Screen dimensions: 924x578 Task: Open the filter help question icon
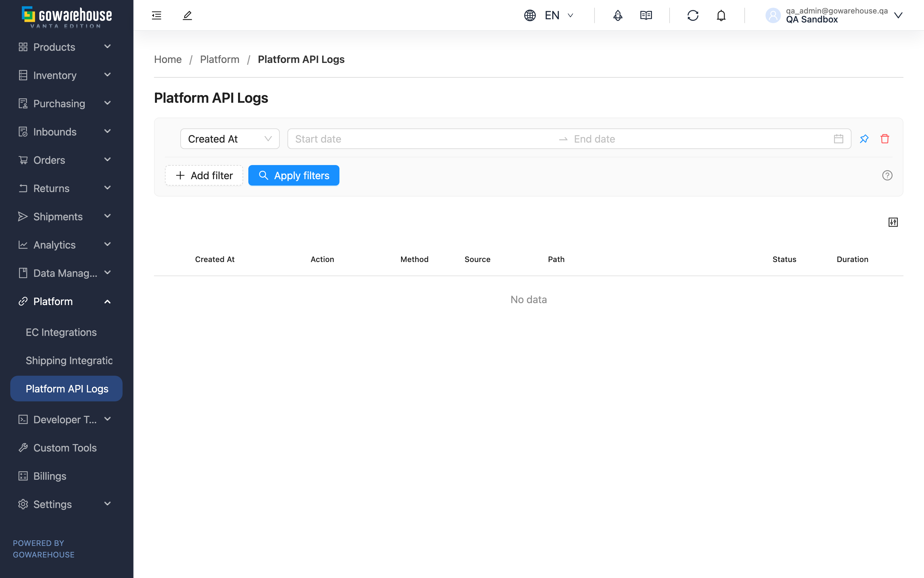tap(887, 175)
